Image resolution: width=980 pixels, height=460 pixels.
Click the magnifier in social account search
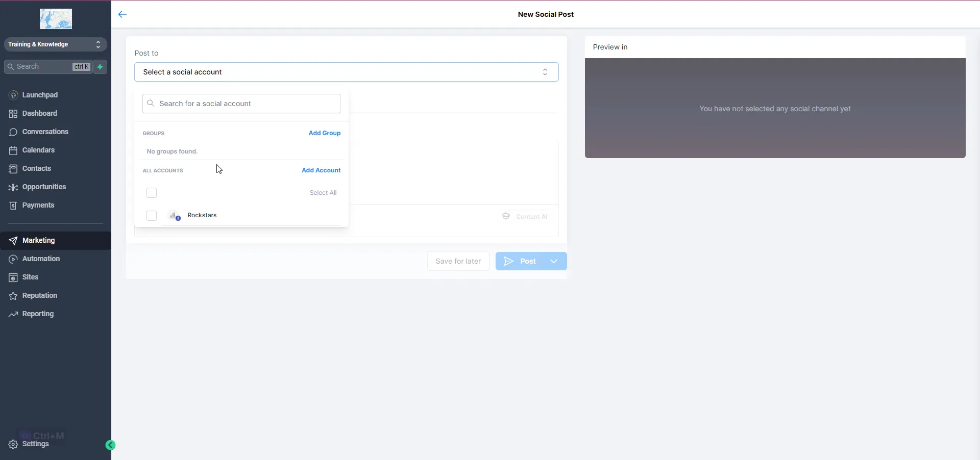(151, 104)
